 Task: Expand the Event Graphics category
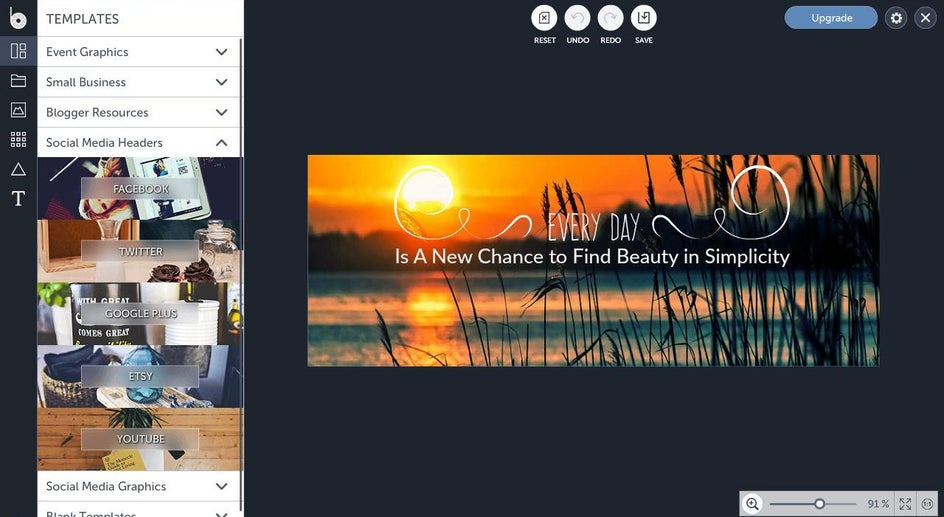[x=138, y=52]
